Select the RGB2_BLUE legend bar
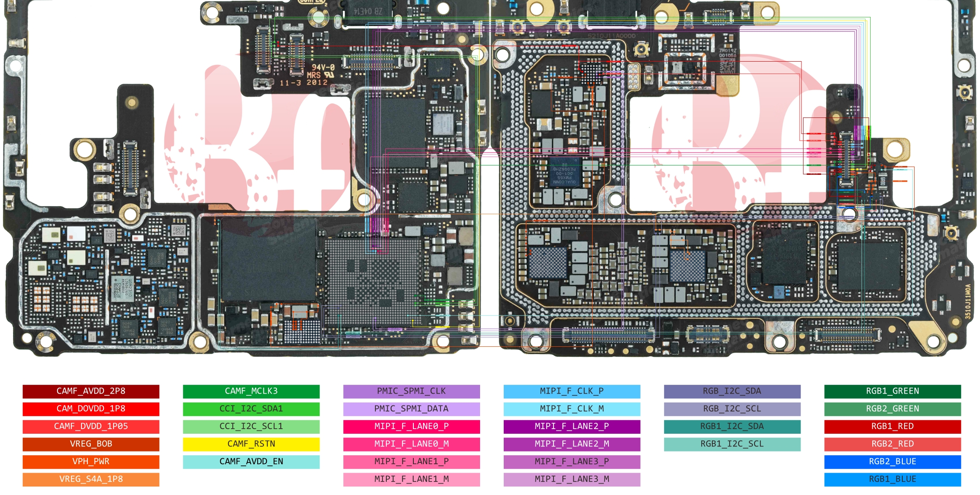 point(893,462)
